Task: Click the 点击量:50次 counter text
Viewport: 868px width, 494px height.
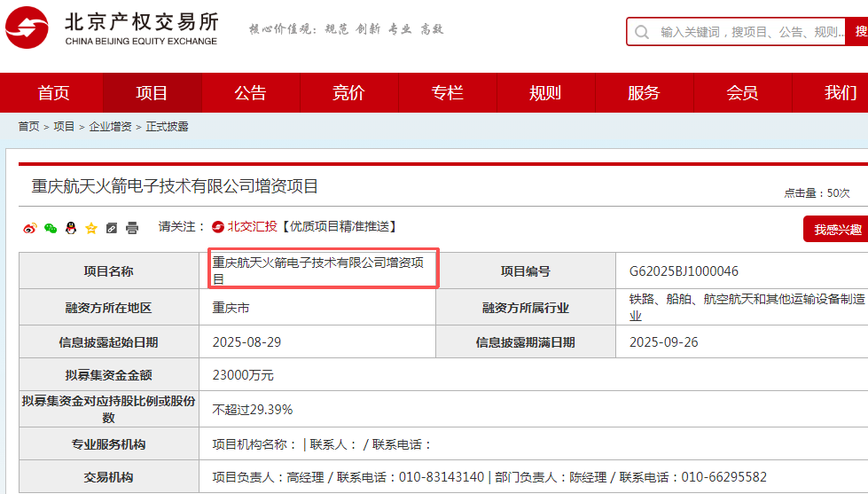Action: [817, 193]
